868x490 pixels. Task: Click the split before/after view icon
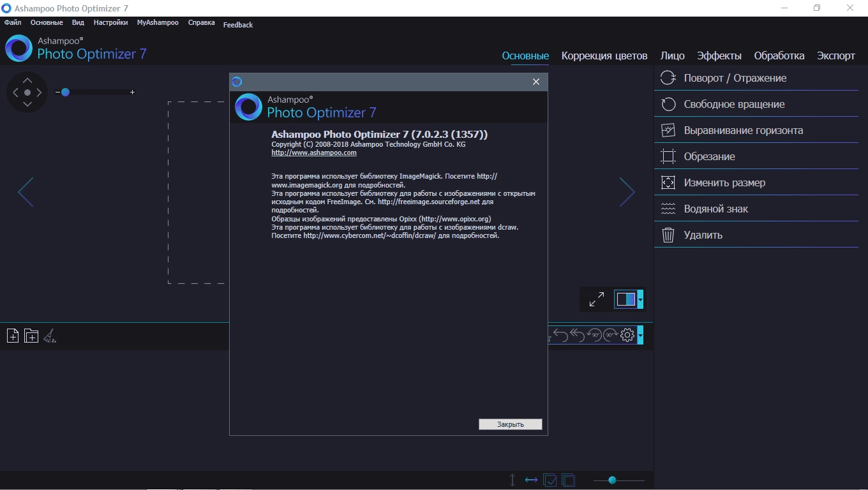click(625, 299)
